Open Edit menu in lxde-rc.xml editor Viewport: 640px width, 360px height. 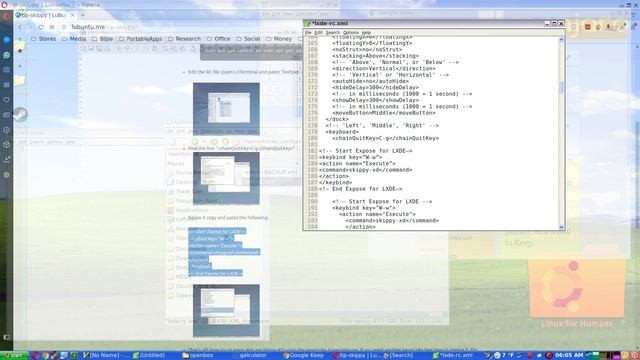pyautogui.click(x=318, y=32)
